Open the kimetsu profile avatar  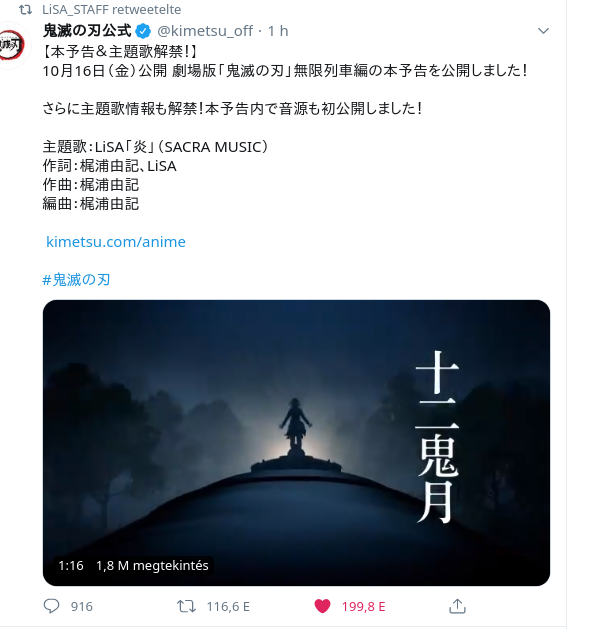pyautogui.click(x=12, y=45)
